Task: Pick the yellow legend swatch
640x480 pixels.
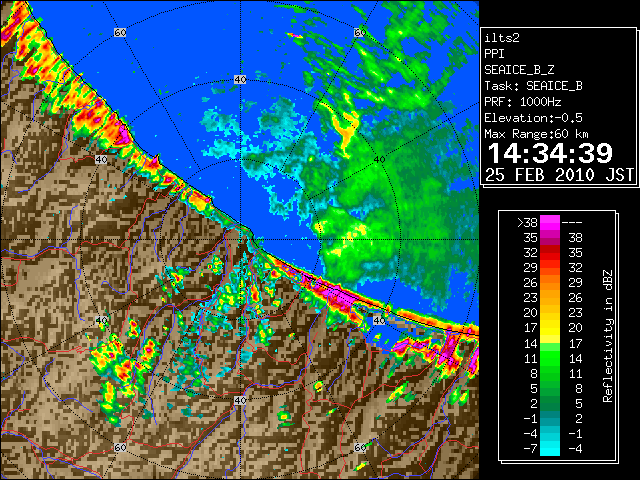Action: coord(550,328)
